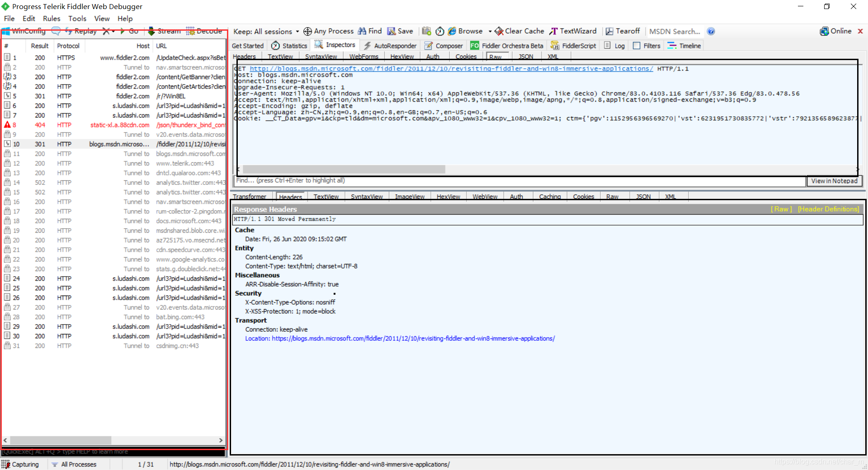
Task: Click the QuickExec command box
Action: click(x=113, y=452)
